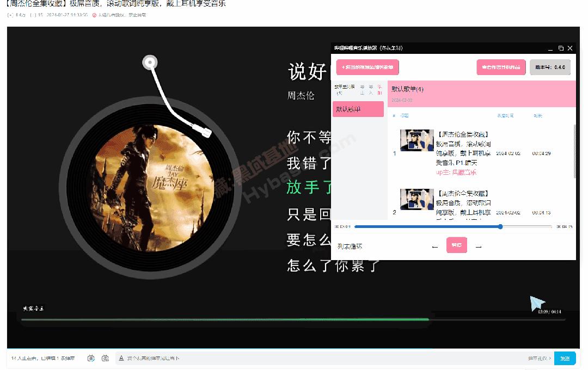Maximize the music player popup window

coord(561,48)
